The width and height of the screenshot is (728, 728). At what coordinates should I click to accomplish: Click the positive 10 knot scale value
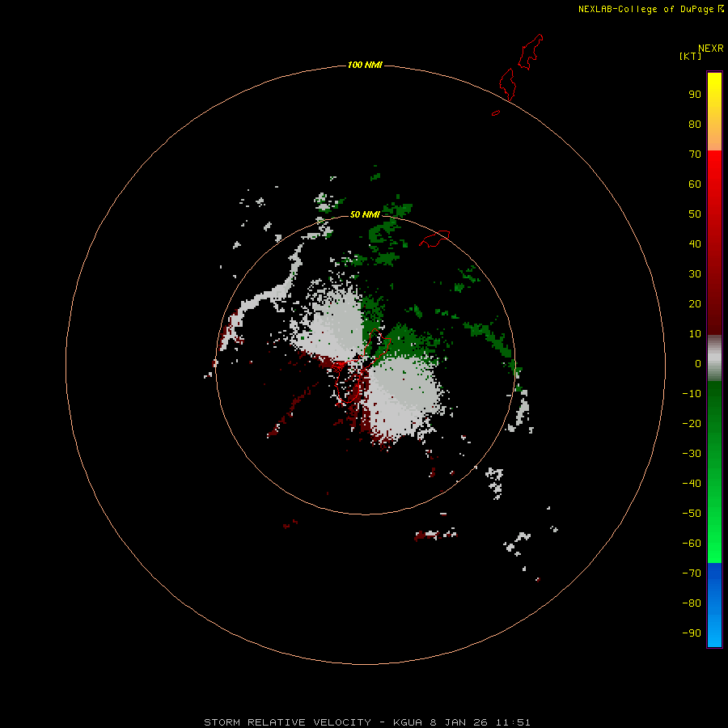pyautogui.click(x=695, y=334)
